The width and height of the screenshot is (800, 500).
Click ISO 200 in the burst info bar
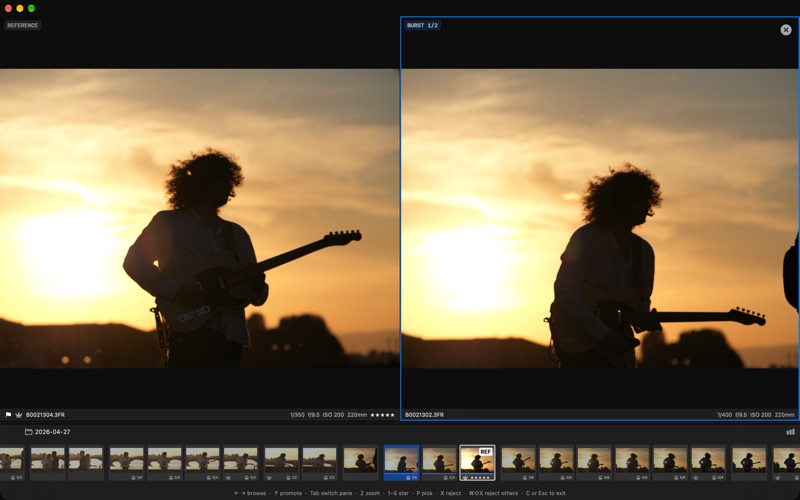(x=761, y=415)
